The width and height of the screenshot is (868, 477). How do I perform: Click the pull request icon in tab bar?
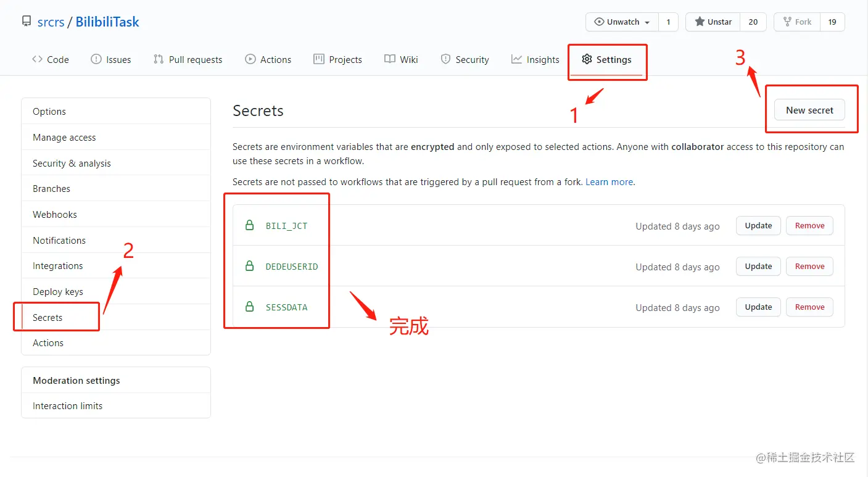coord(159,59)
